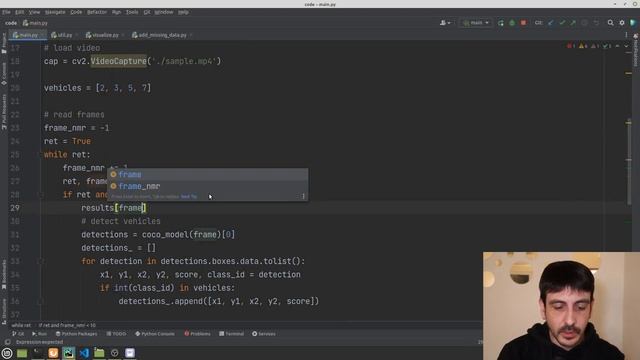Open the Pull Requests tool window
Viewport: 640px width, 360px height.
(4, 112)
